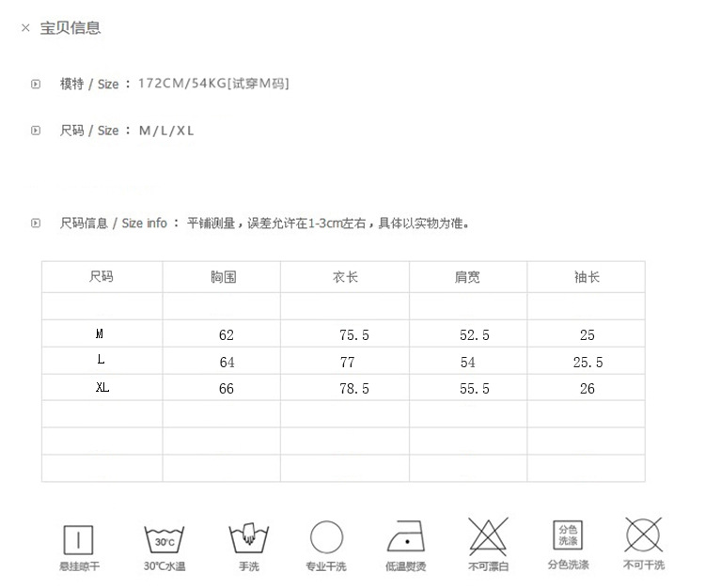Click the X icon beside 宝贝信息
The width and height of the screenshot is (705, 588).
(x=25, y=28)
